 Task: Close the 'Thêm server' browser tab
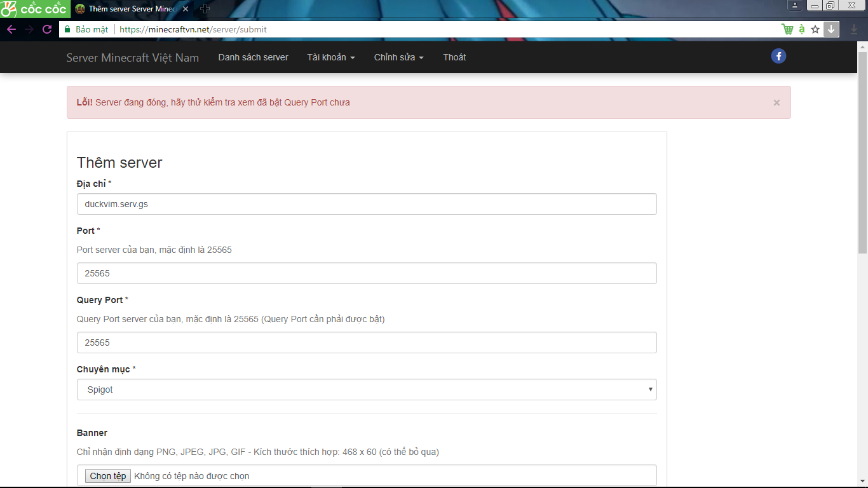186,9
